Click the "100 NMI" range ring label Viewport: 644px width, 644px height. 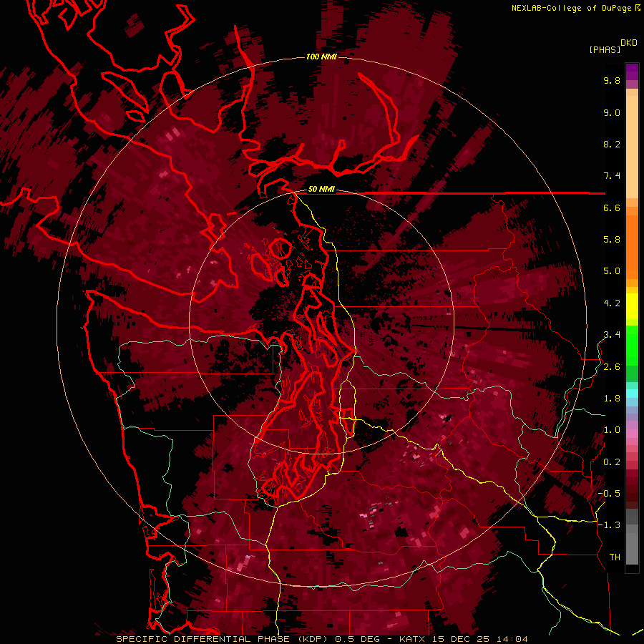point(321,57)
